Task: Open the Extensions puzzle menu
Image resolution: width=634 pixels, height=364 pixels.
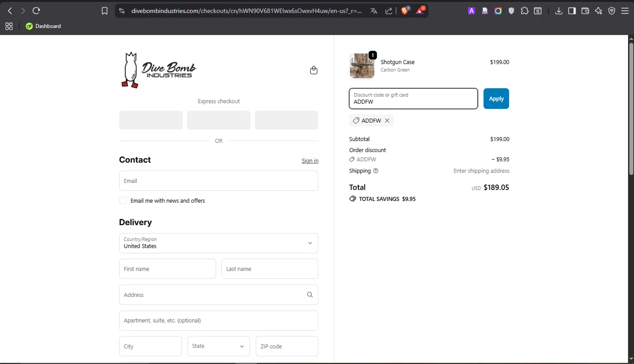Action: coord(525,11)
